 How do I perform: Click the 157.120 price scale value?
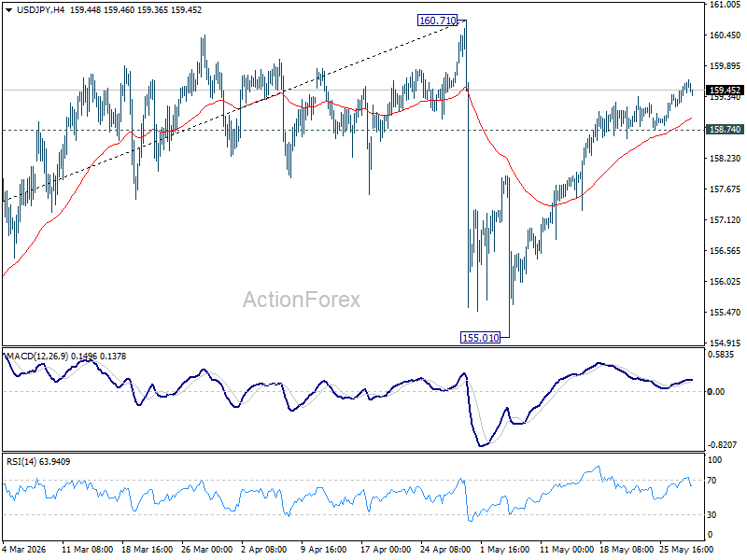pyautogui.click(x=726, y=220)
